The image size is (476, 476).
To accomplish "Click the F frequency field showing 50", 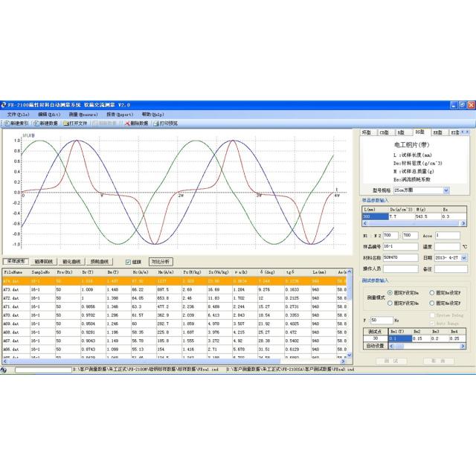I will [x=382, y=321].
